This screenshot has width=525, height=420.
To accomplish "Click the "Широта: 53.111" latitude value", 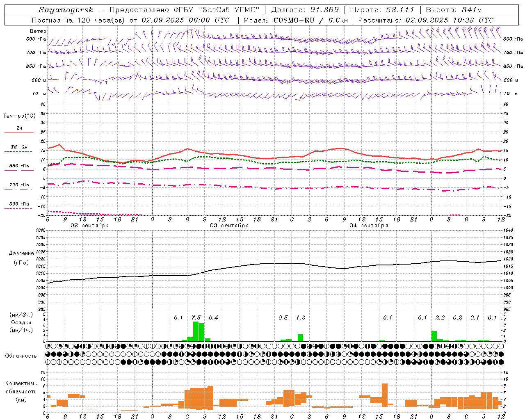I will [382, 10].
